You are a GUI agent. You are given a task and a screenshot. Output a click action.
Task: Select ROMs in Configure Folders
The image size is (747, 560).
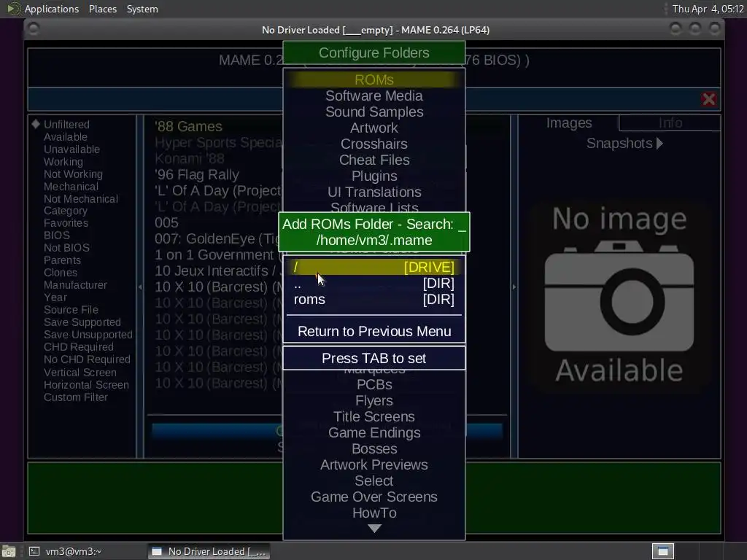pyautogui.click(x=374, y=79)
